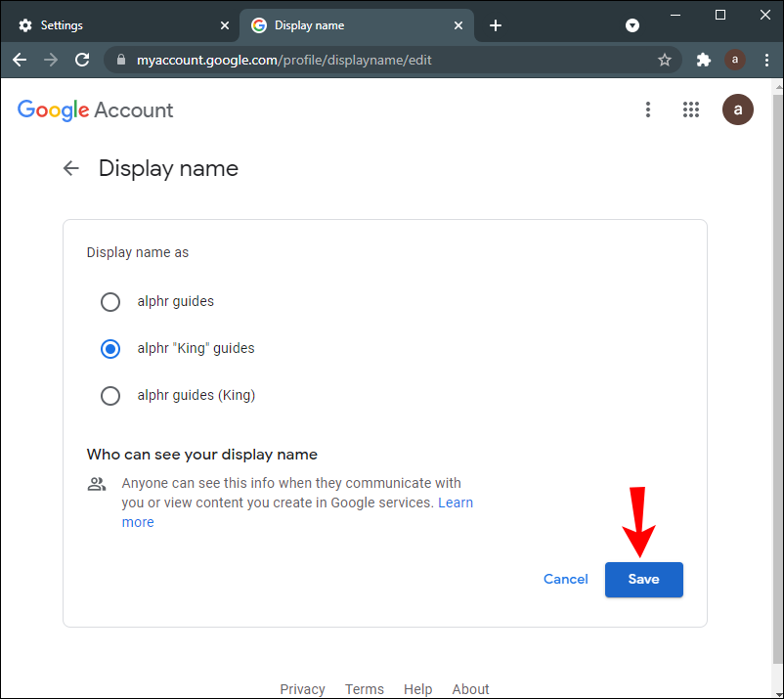Click the padlock site info icon
The width and height of the screenshot is (784, 699).
coord(120,60)
